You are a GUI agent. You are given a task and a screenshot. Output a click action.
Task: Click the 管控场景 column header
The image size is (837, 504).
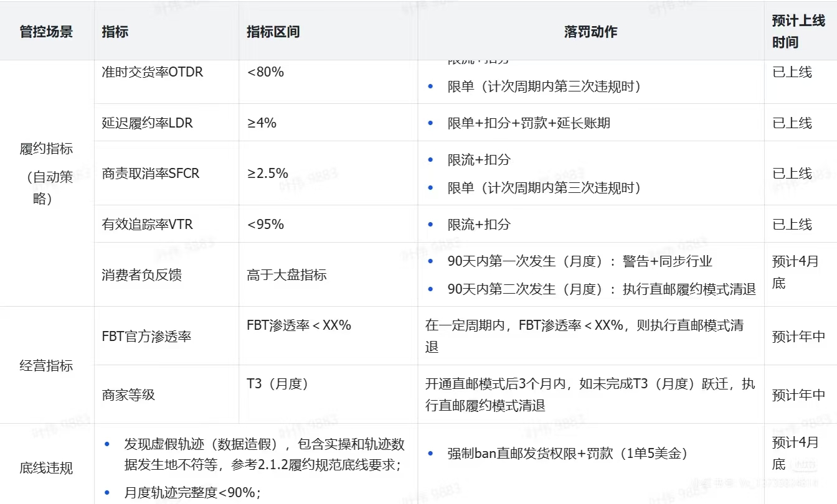[46, 32]
